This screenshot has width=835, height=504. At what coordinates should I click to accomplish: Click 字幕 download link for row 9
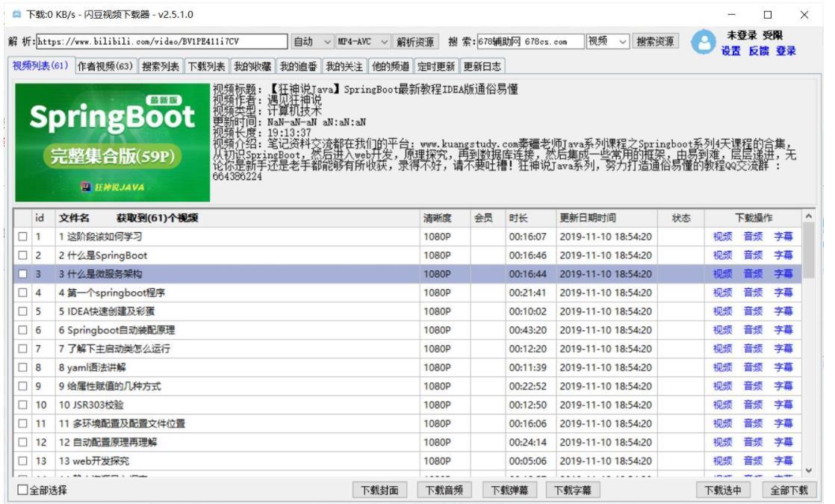783,386
